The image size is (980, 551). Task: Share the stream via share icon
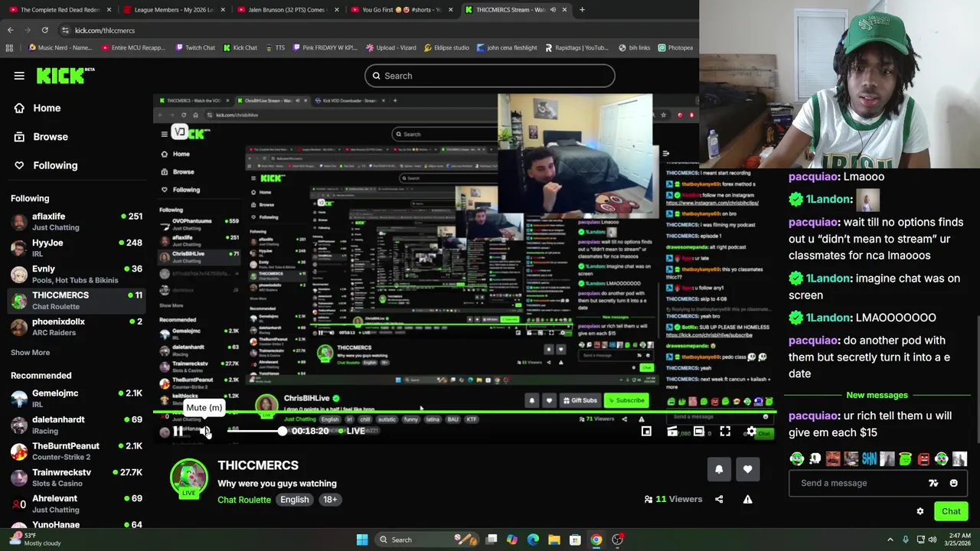tap(719, 500)
